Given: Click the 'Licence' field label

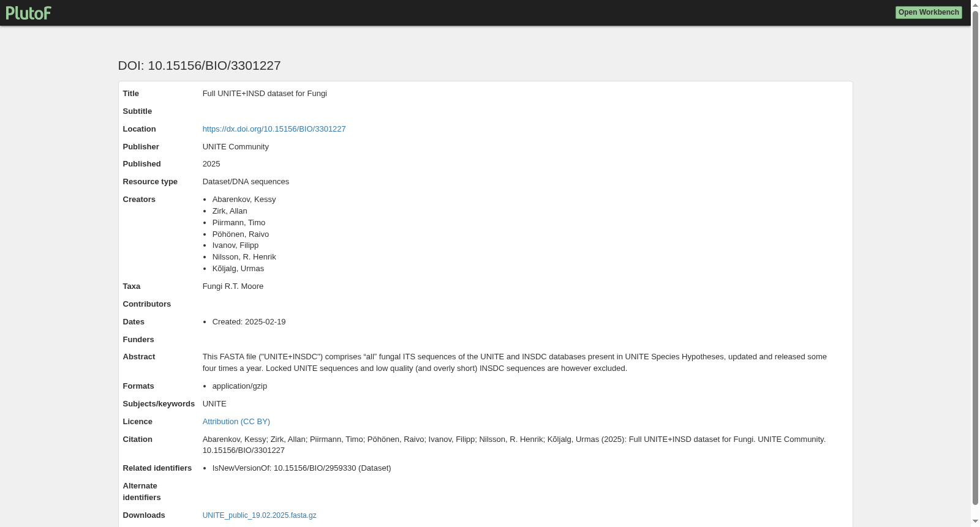Looking at the screenshot, I should point(138,422).
